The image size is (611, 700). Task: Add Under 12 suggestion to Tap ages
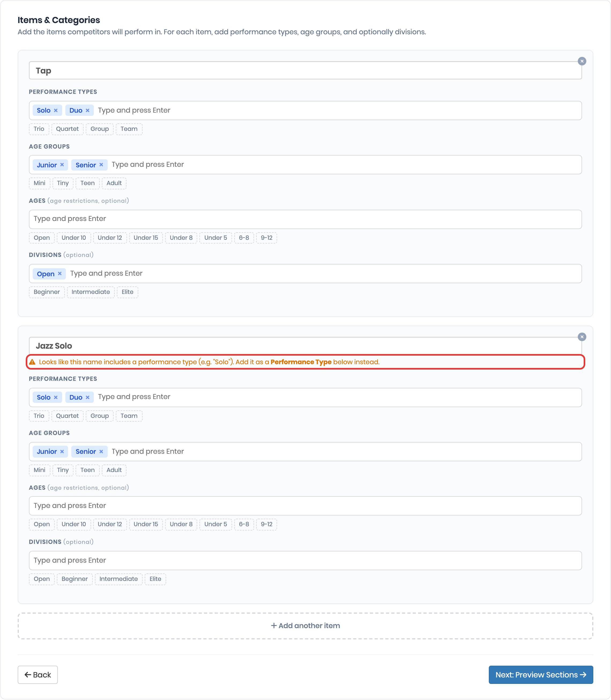pyautogui.click(x=110, y=238)
